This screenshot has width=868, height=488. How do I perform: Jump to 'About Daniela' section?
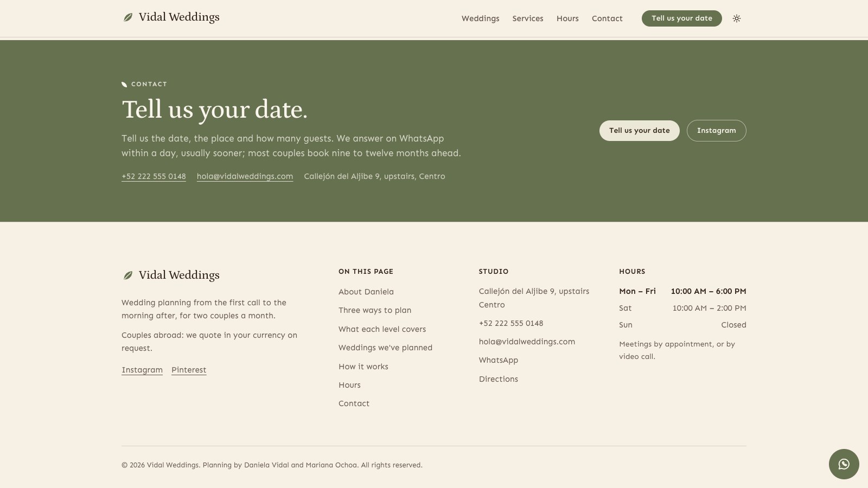click(x=366, y=292)
